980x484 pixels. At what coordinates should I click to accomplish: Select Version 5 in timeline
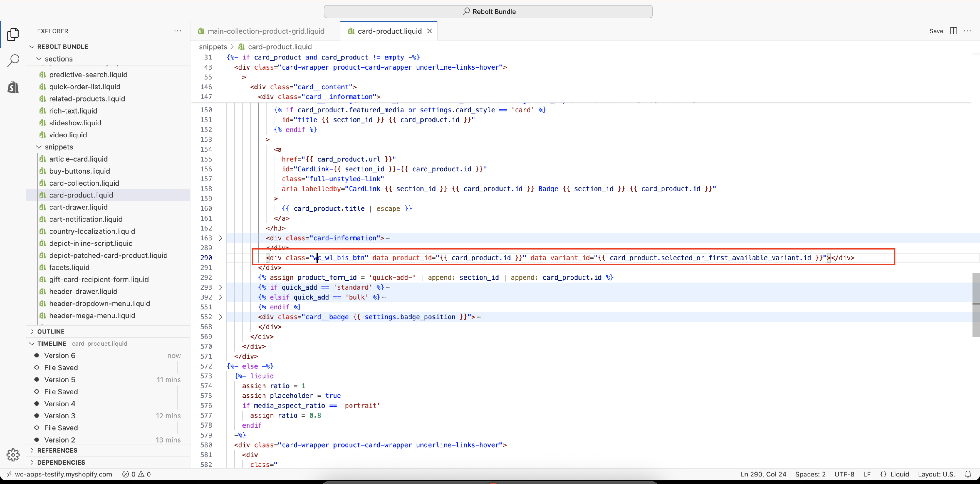point(60,380)
